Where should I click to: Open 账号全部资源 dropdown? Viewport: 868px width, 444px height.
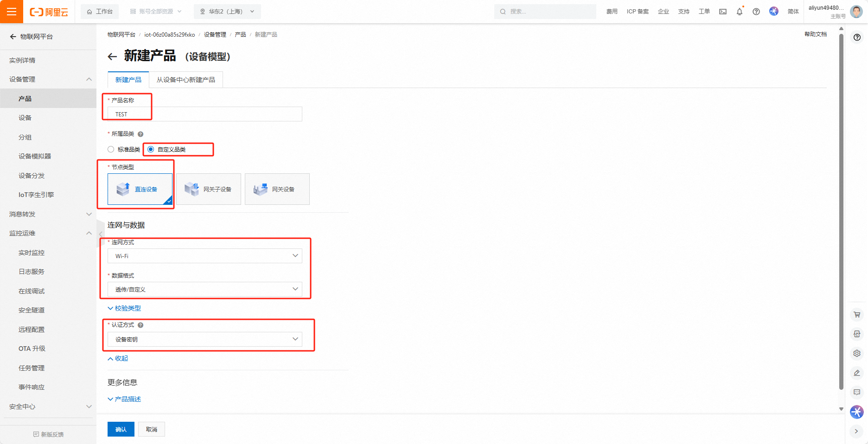point(156,12)
